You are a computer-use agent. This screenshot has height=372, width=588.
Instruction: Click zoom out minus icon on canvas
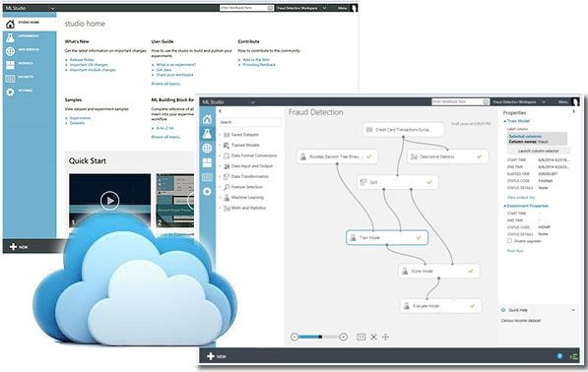click(294, 337)
